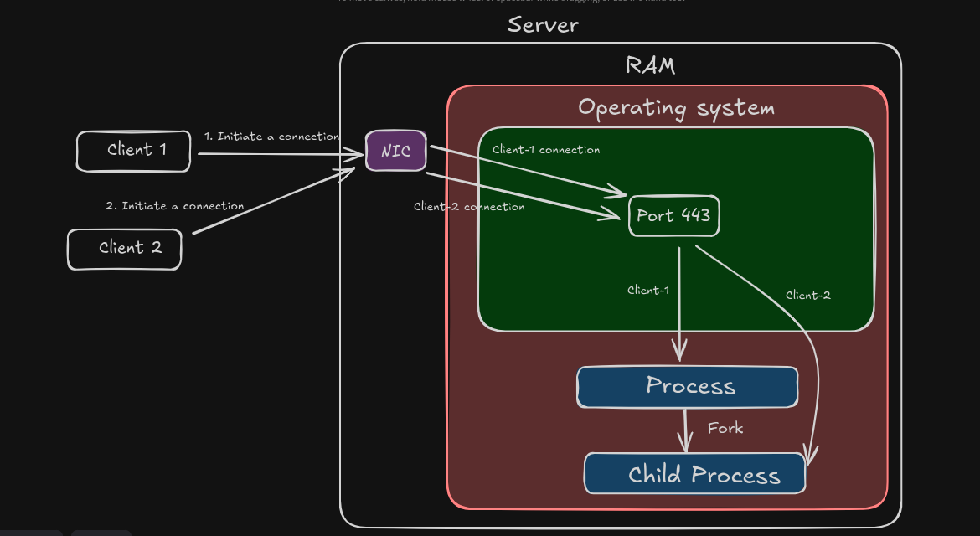Select the Child Process box
The height and width of the screenshot is (536, 980).
click(x=695, y=475)
